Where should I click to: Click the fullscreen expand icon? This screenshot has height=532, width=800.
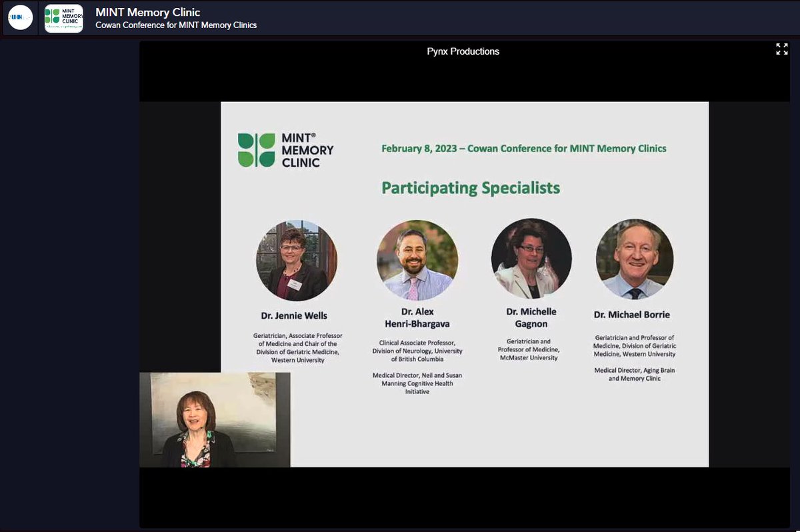[781, 48]
